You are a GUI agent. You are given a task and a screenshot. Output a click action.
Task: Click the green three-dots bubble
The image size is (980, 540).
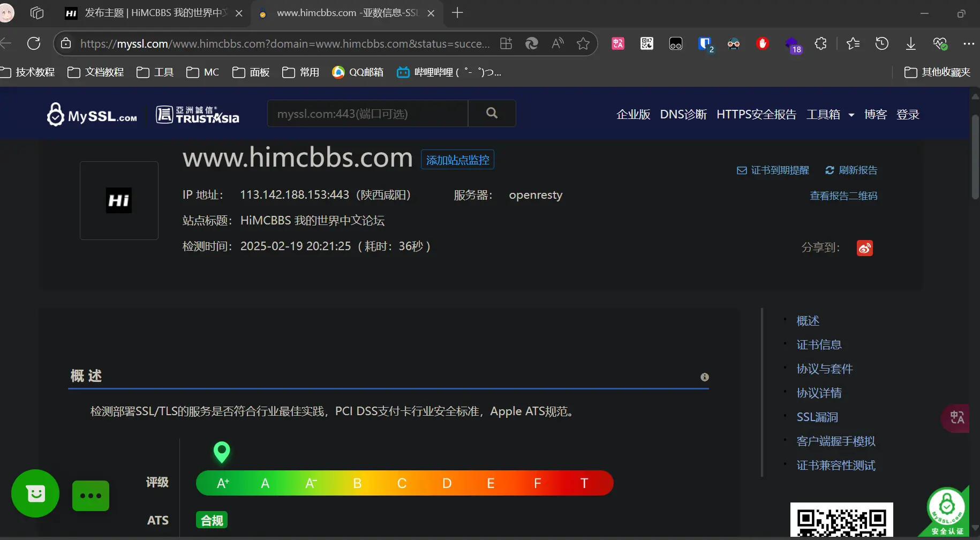[91, 496]
